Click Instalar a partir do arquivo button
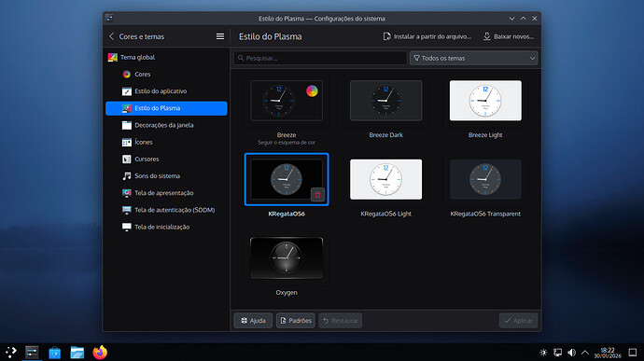 click(x=427, y=36)
